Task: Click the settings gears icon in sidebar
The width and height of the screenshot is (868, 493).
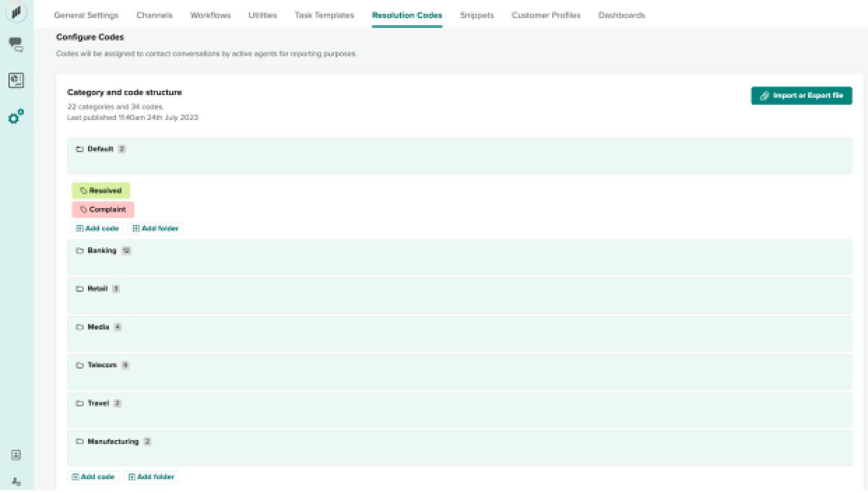Action: point(16,117)
